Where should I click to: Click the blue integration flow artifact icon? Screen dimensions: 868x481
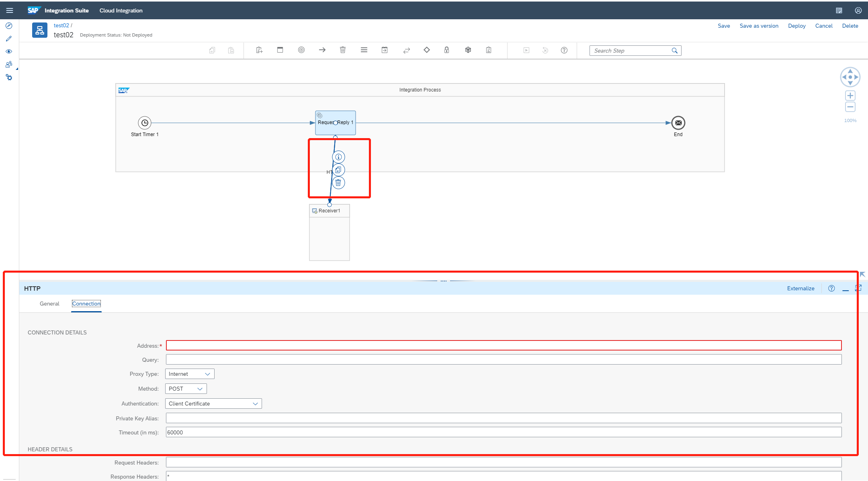tap(40, 30)
